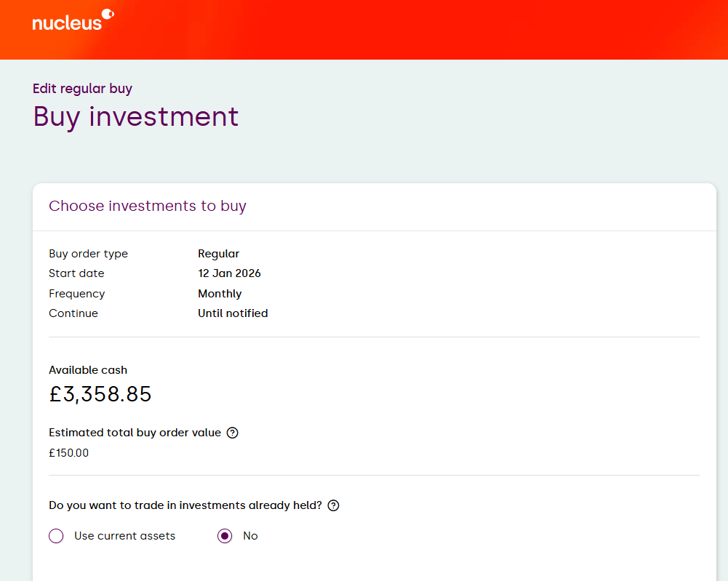Select the Use current assets radio button
The width and height of the screenshot is (728, 581).
point(56,537)
